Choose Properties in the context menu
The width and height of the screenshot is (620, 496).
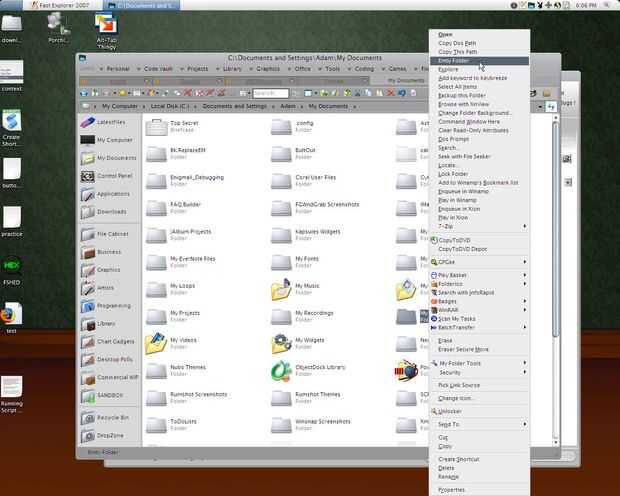tap(479, 490)
